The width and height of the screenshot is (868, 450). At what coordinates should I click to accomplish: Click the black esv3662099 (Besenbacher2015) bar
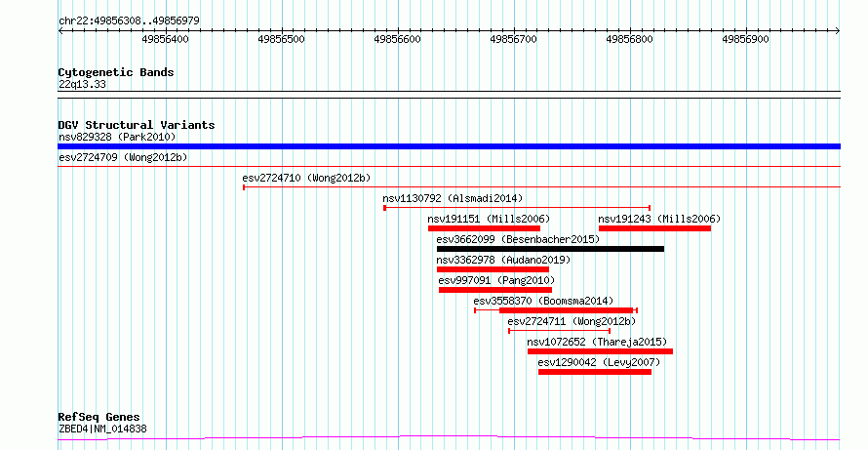550,249
